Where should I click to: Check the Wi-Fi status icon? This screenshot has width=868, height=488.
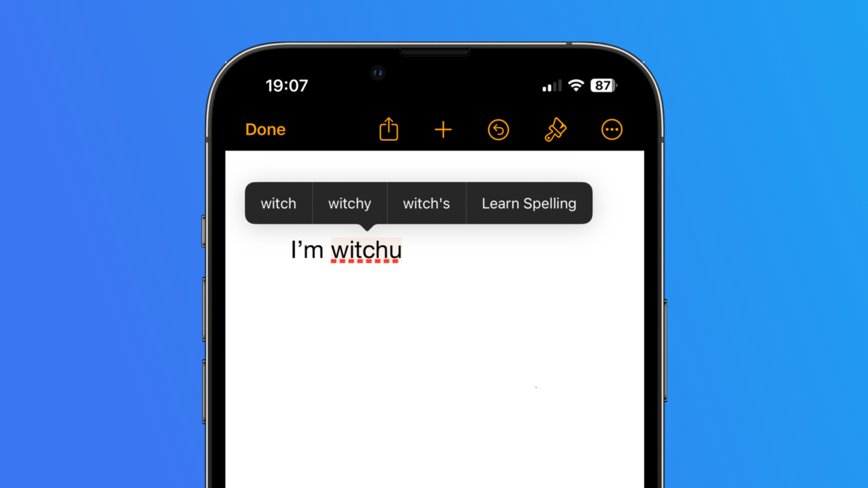(577, 85)
